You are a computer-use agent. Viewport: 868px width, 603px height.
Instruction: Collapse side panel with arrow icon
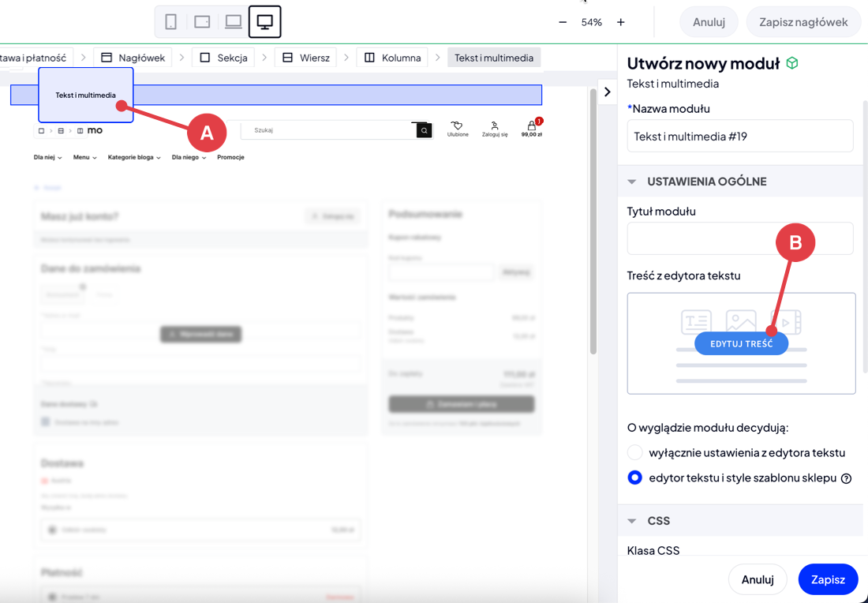click(x=607, y=92)
